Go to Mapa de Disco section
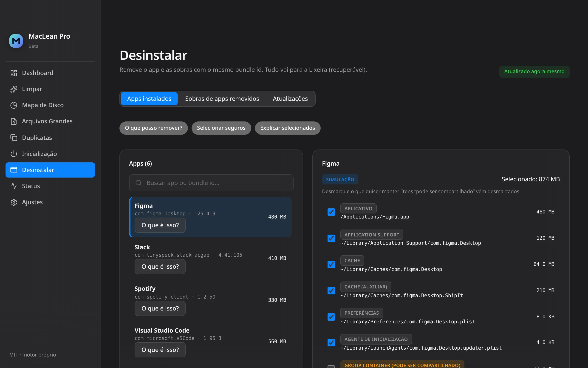Image resolution: width=588 pixels, height=368 pixels. (50, 105)
